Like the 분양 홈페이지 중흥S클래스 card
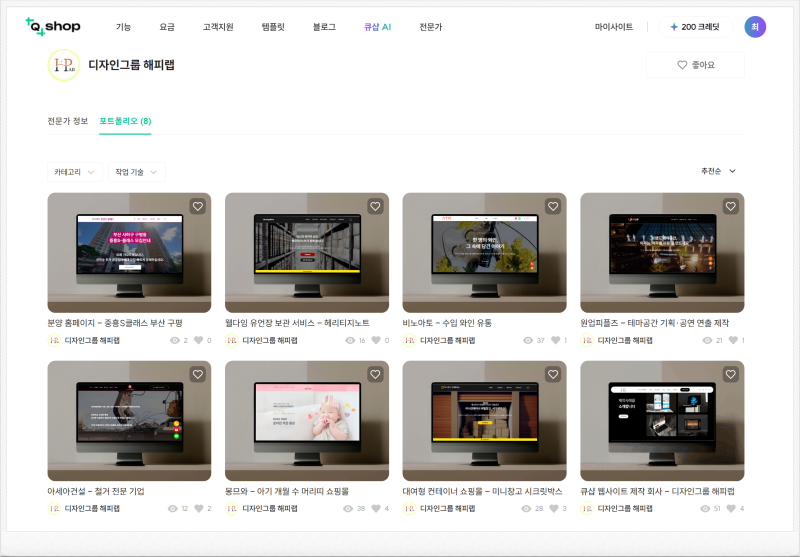 [197, 206]
